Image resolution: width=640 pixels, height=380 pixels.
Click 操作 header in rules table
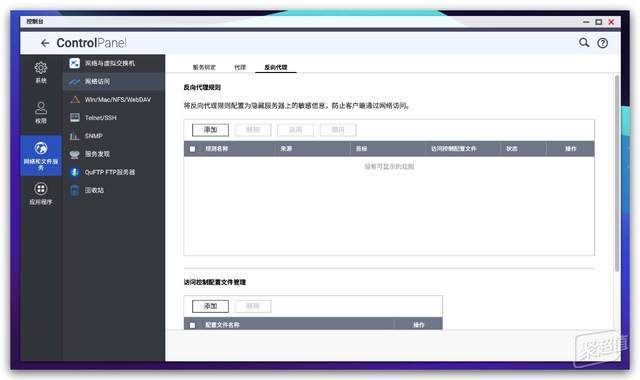point(571,149)
